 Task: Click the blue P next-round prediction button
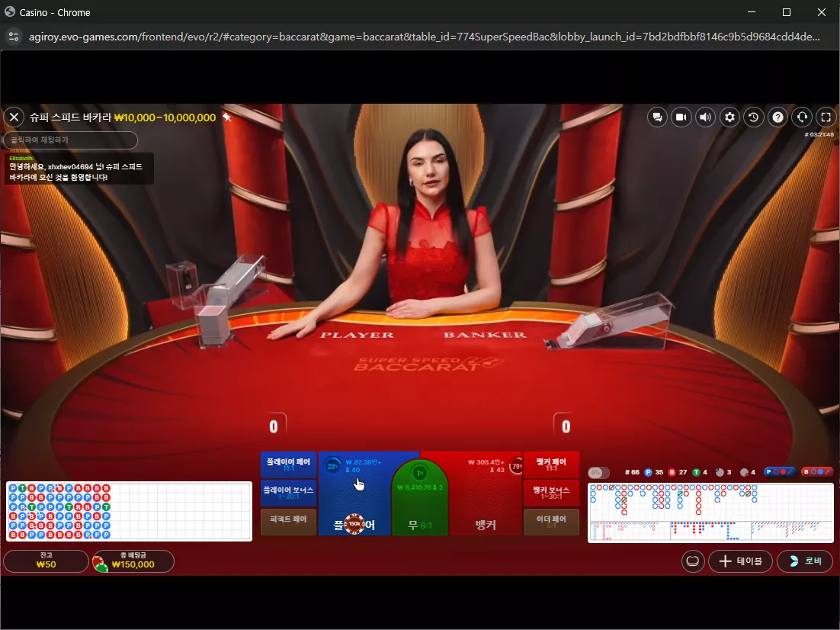click(x=780, y=472)
